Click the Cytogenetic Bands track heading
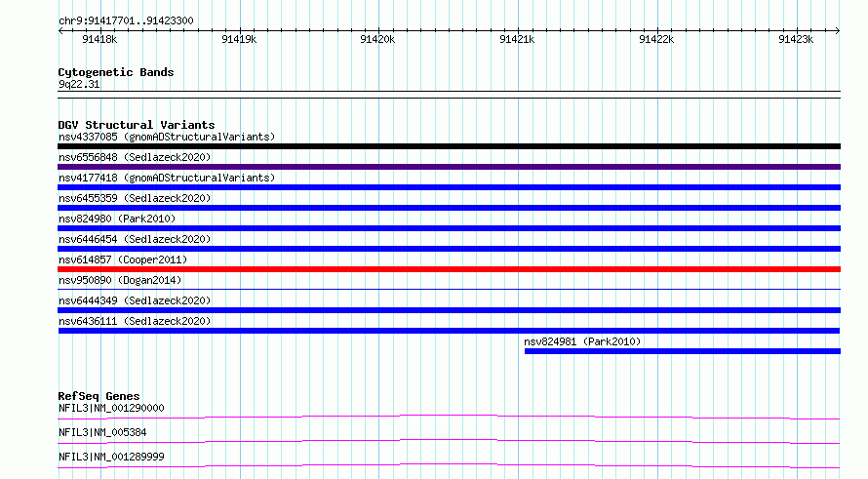The width and height of the screenshot is (868, 479). click(116, 72)
